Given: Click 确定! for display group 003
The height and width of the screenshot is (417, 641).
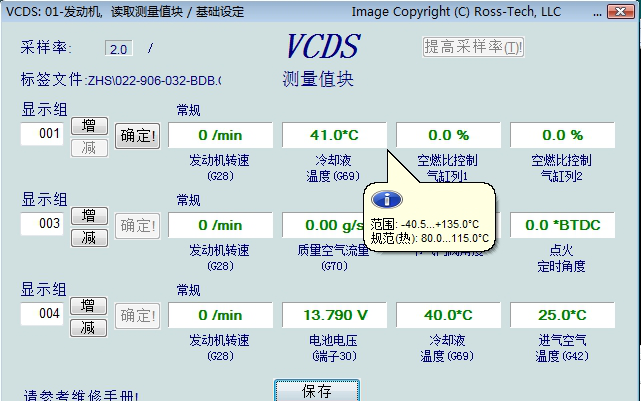Looking at the screenshot, I should click(137, 226).
